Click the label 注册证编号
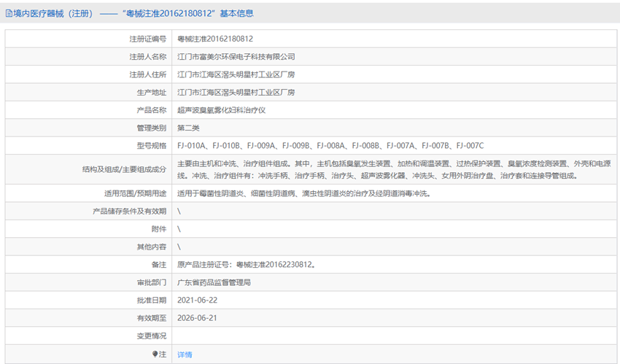This screenshot has width=620, height=364. tap(148, 39)
